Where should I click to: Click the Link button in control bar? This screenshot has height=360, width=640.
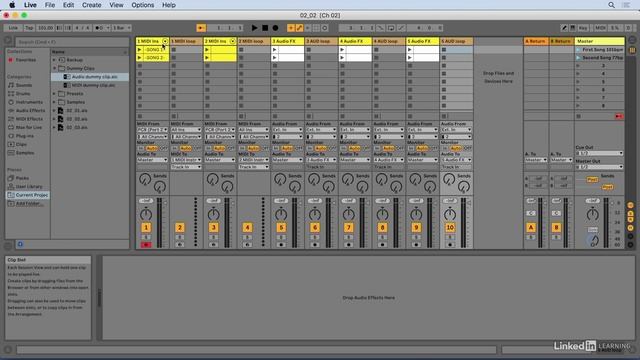click(x=13, y=28)
